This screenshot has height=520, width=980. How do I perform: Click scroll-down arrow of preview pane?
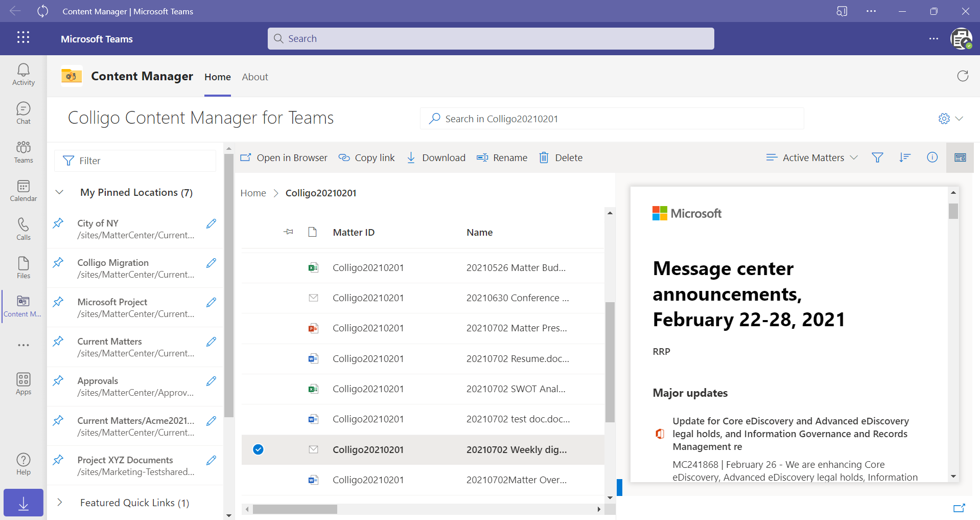pyautogui.click(x=953, y=476)
